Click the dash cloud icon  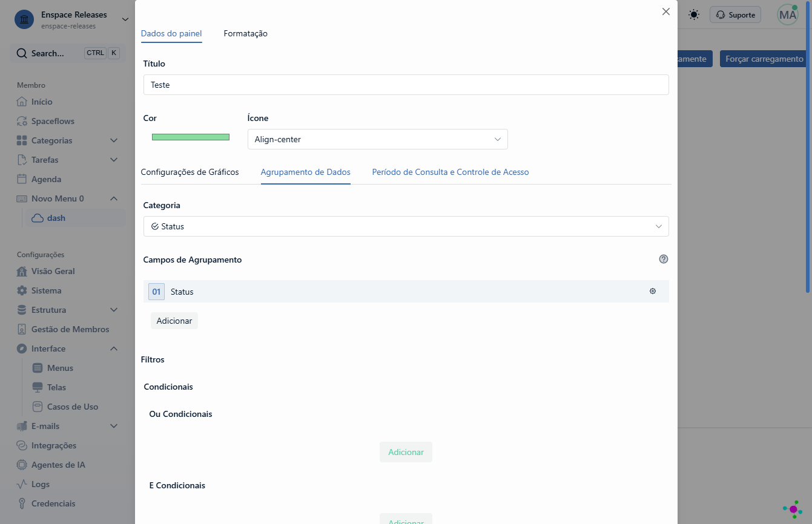[38, 218]
